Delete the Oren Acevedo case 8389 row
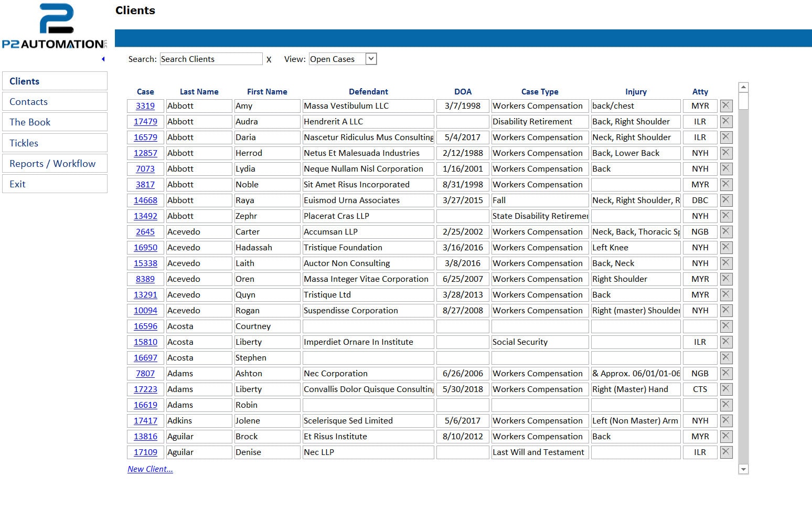Screen dimensions: 812x508 click(x=726, y=279)
